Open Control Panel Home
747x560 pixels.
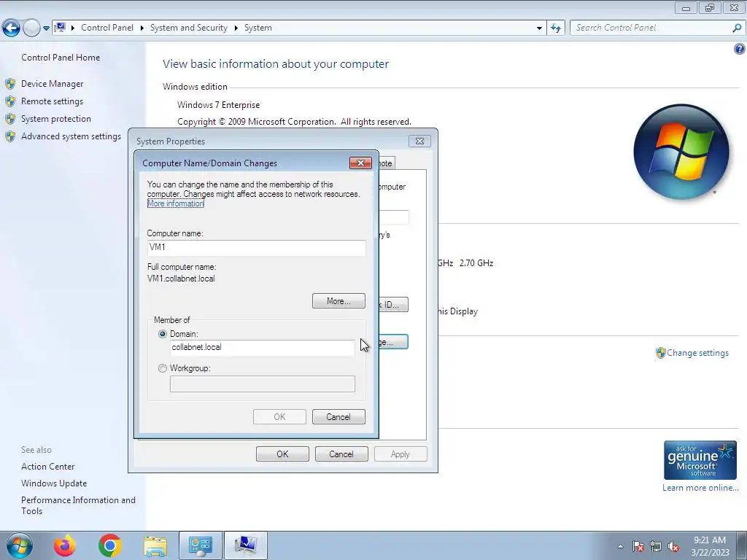point(61,58)
